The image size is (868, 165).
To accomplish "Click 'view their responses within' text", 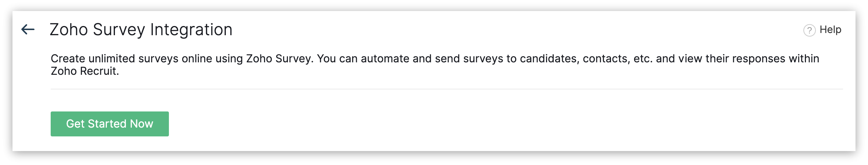I will tap(749, 59).
